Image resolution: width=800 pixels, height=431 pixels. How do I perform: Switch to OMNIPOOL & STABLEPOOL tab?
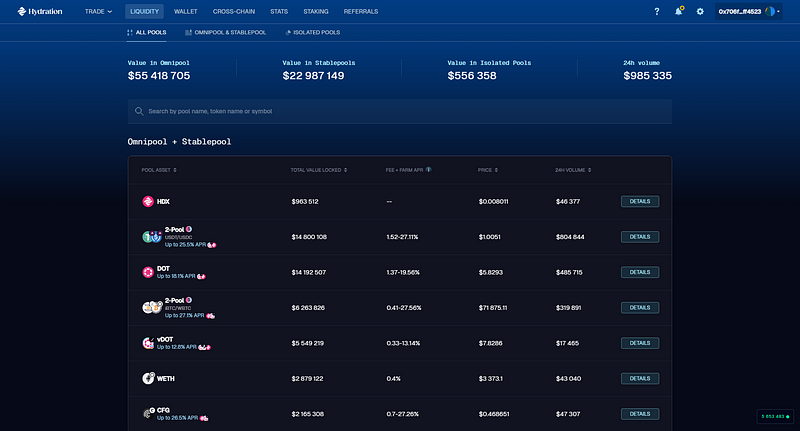(x=226, y=32)
